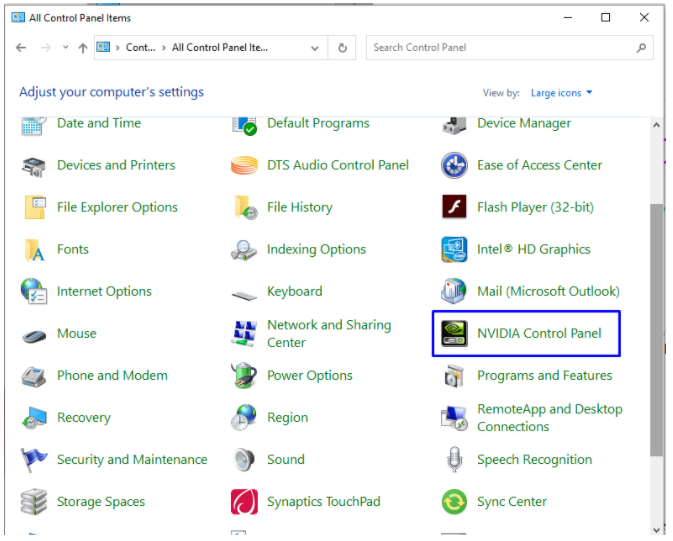Click All Control Panel Items breadcrumb

click(220, 48)
